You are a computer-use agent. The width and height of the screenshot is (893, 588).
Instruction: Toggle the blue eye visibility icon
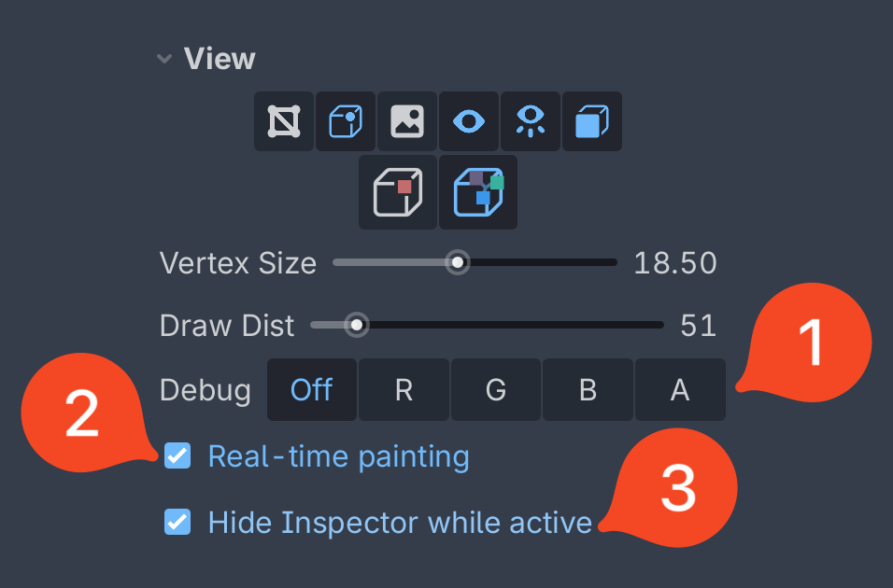click(x=469, y=121)
